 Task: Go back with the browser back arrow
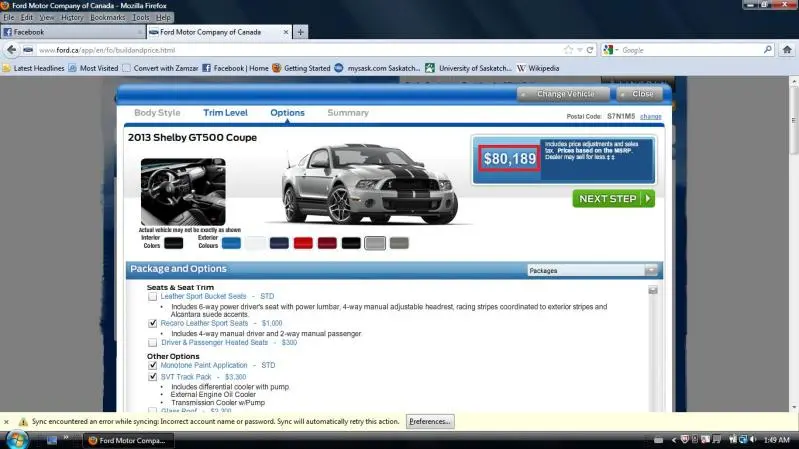[x=11, y=50]
